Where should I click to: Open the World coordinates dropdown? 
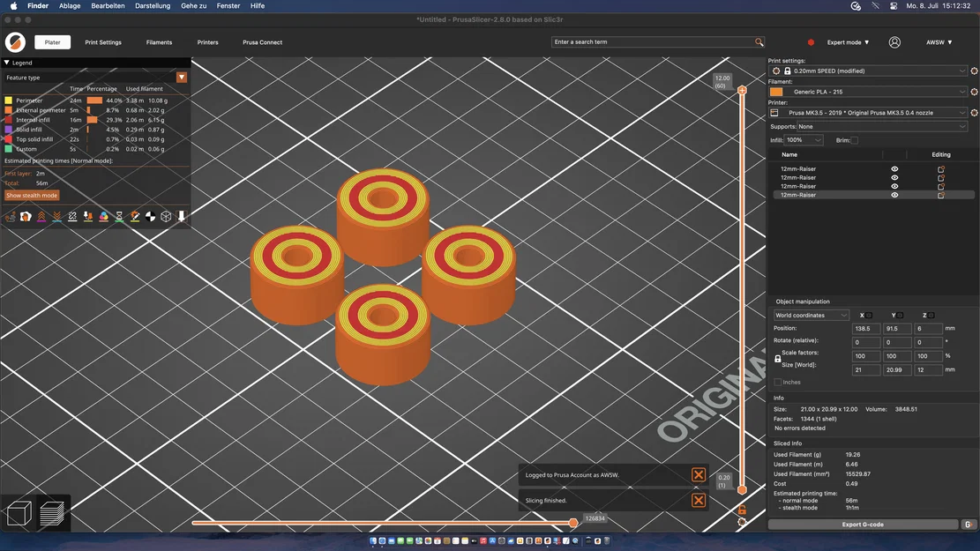pyautogui.click(x=811, y=316)
